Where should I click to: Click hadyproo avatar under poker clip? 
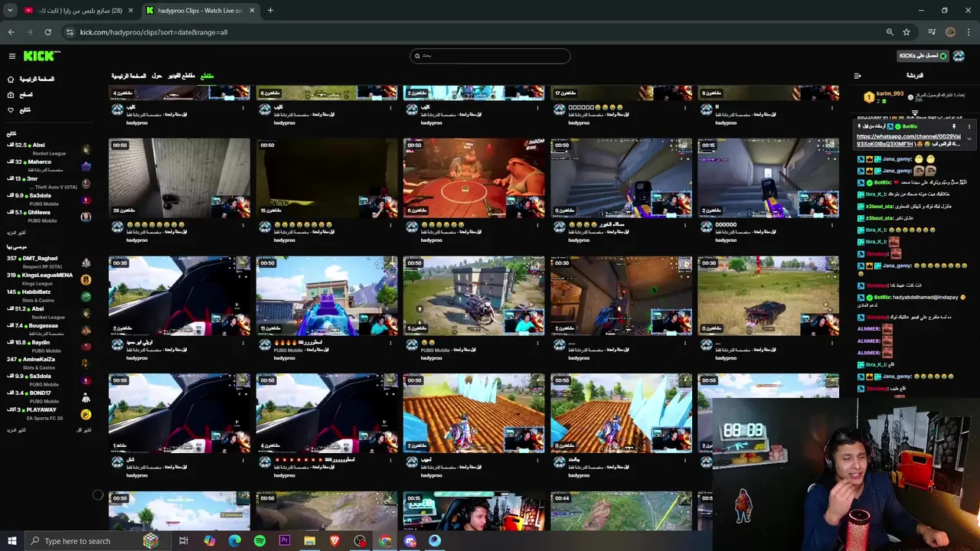(412, 227)
